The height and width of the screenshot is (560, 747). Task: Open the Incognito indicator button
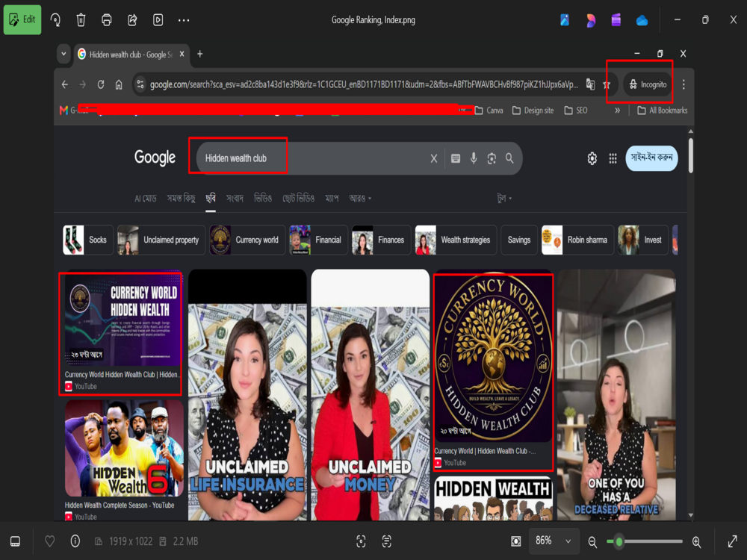click(x=648, y=85)
